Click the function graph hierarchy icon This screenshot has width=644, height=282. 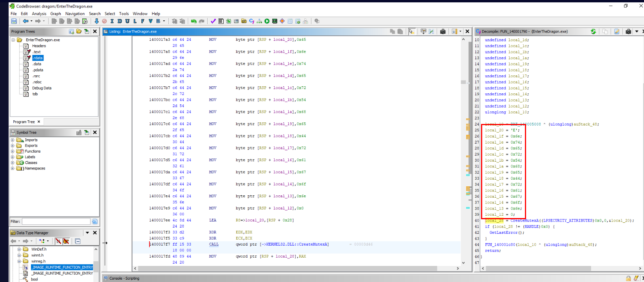pos(259,21)
